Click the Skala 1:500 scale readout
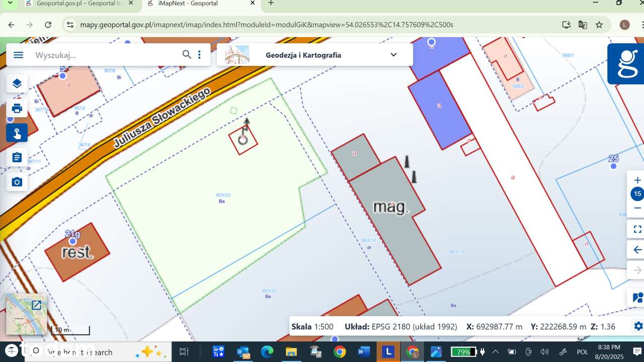 point(312,326)
